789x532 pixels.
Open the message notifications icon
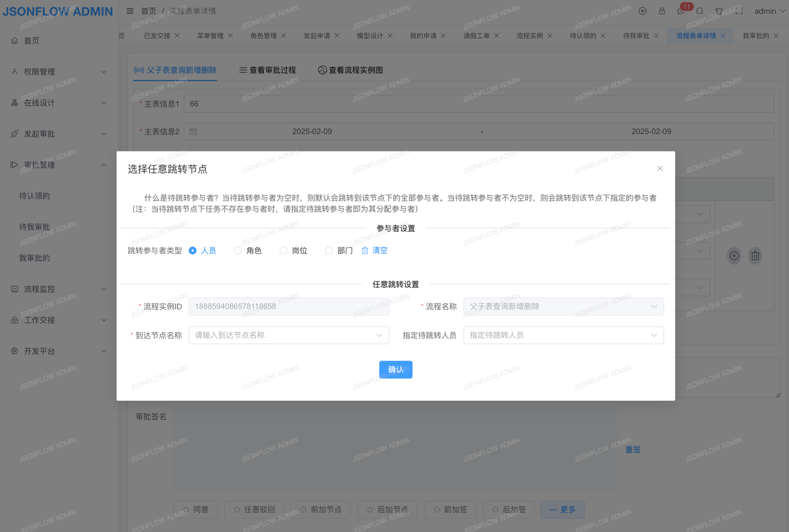click(681, 11)
